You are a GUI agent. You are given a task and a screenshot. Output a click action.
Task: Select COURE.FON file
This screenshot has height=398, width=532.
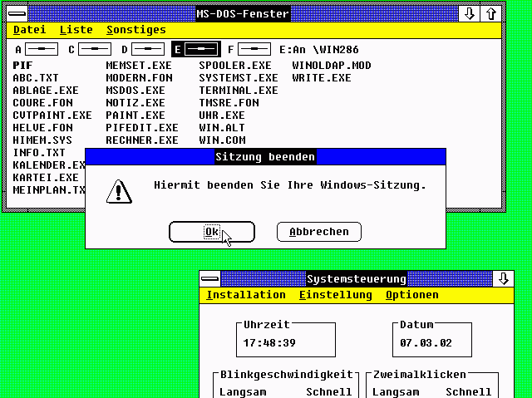[x=42, y=103]
